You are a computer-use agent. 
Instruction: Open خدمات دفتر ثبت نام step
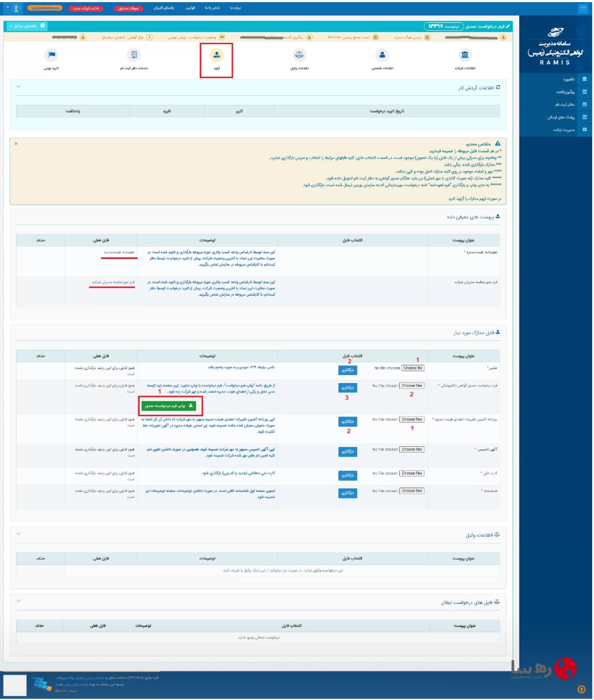134,55
